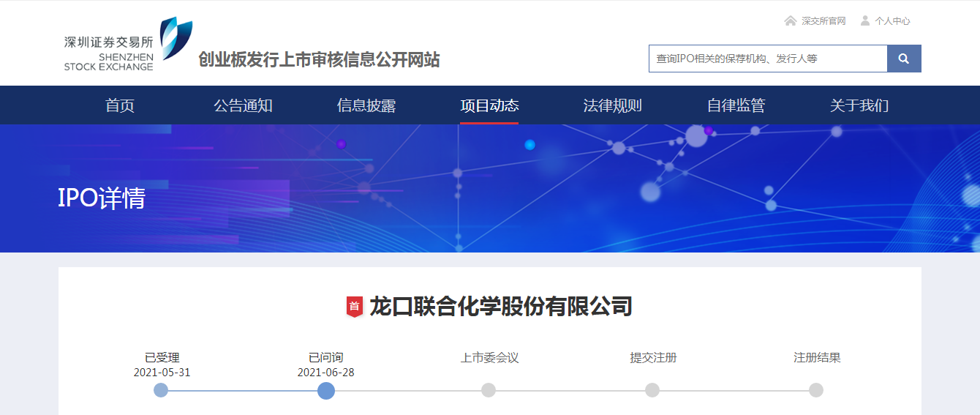Click the IPO详情 banner heading

102,198
